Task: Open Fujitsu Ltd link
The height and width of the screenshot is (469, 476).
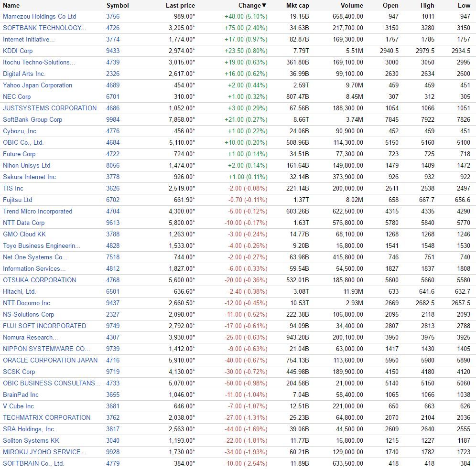Action: [18, 200]
